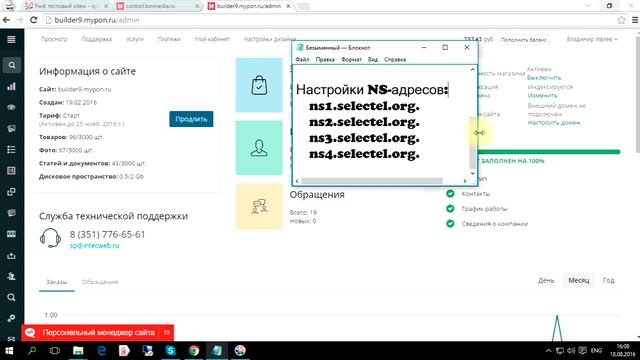Open the sp@intecweb.ru email link
The height and width of the screenshot is (360, 640).
click(95, 245)
